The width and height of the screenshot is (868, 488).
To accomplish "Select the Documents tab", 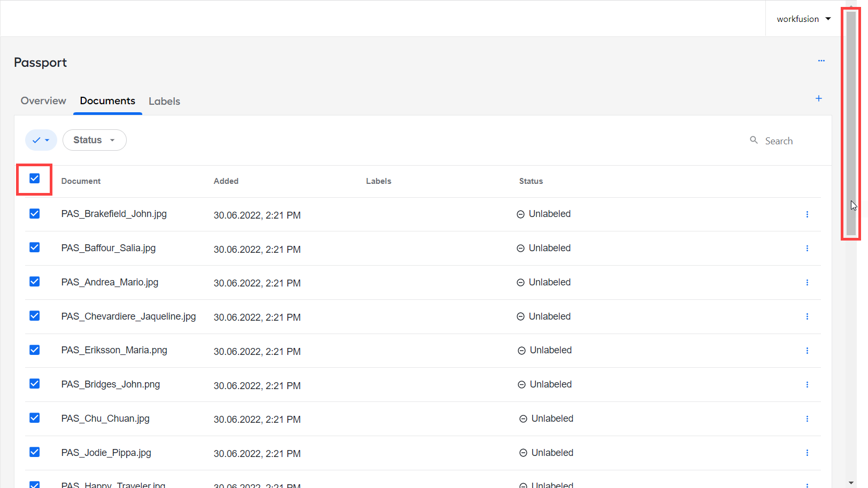I will [107, 101].
